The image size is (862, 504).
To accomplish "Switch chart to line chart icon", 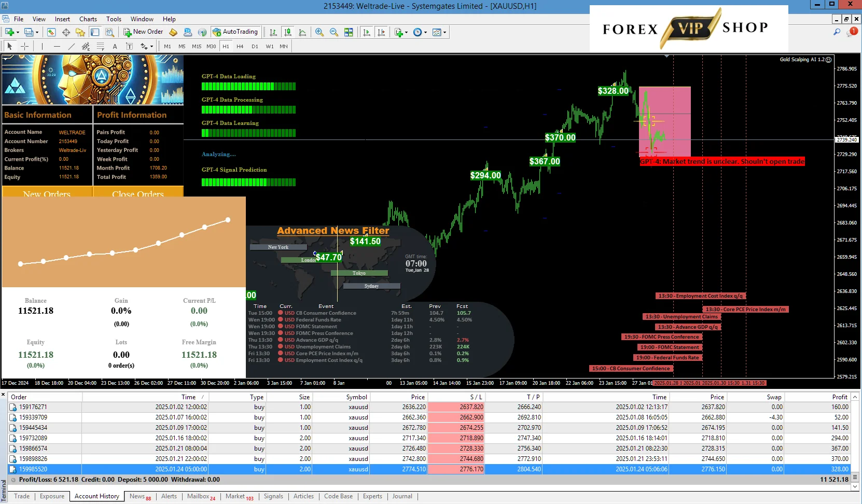I will (x=302, y=32).
